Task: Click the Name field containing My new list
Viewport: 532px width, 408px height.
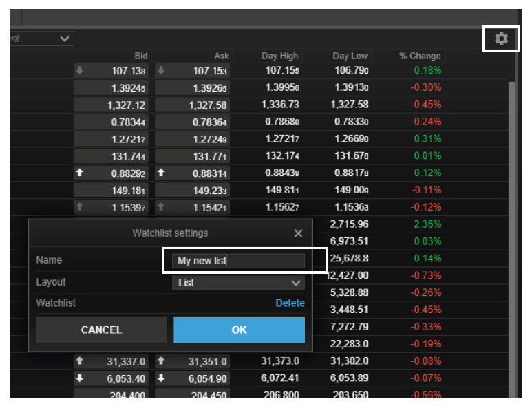Action: tap(237, 261)
